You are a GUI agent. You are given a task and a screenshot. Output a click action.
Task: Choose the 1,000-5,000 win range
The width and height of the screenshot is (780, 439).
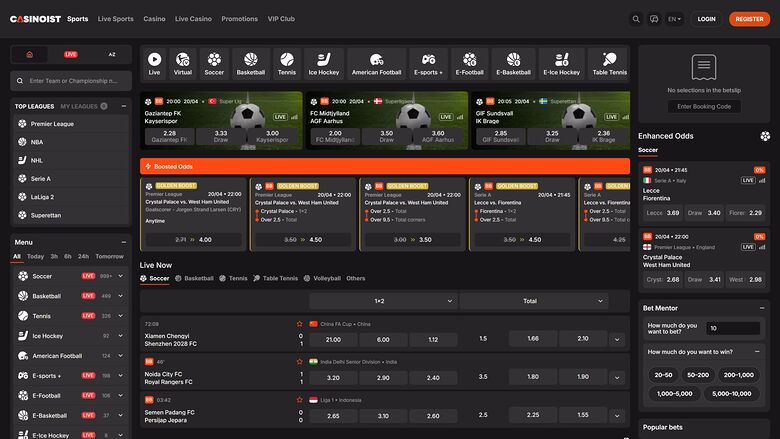675,393
